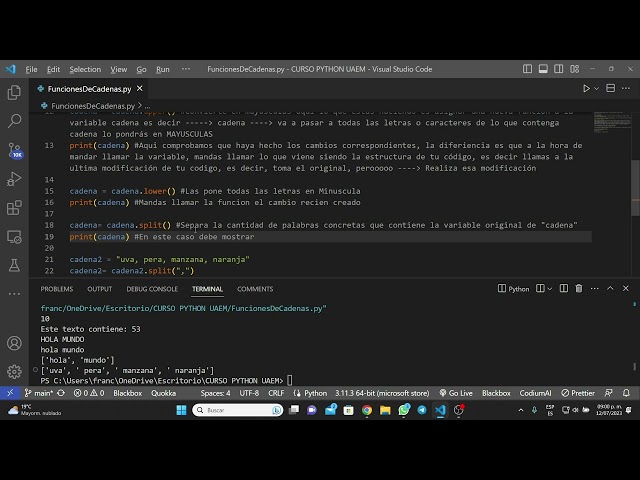Synchronize changes icon in status bar
The image size is (640, 480).
click(61, 393)
